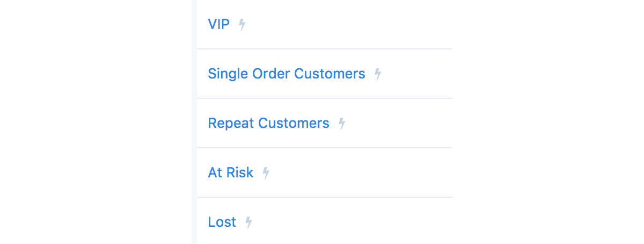Click the word "Repeat" in the segment list

(231, 123)
